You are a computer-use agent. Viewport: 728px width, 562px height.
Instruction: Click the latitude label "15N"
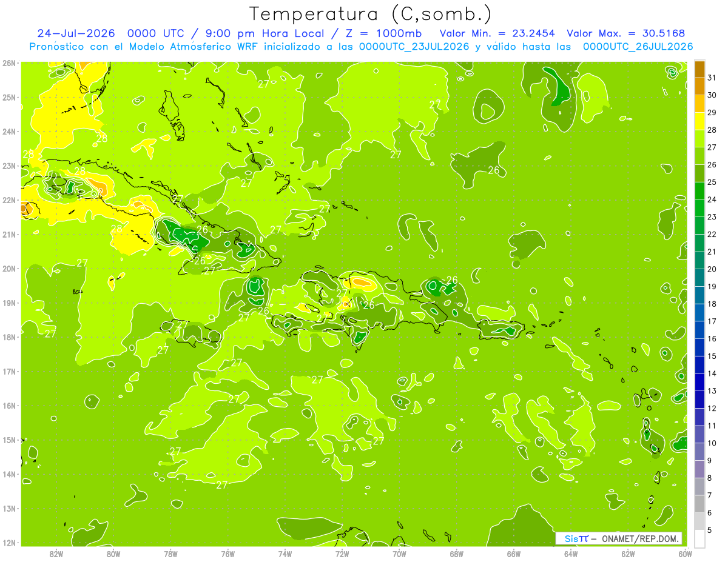click(9, 440)
